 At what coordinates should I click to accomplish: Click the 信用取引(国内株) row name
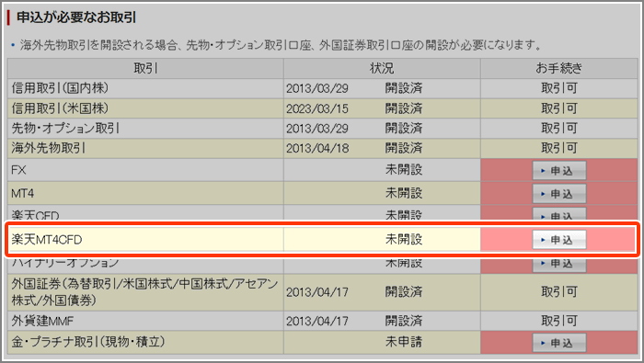point(60,88)
